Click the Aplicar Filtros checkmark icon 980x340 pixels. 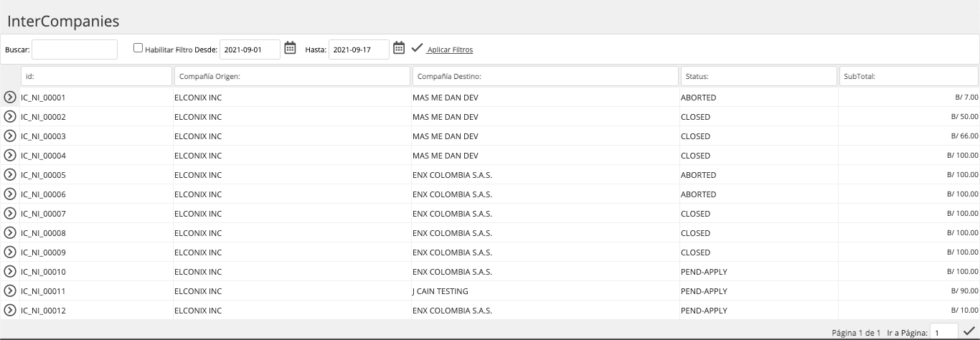[417, 48]
